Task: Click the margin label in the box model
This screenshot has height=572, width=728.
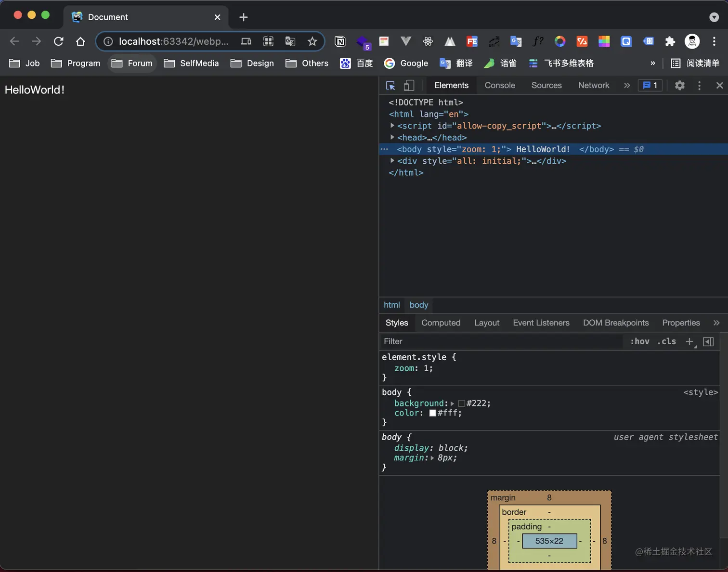Action: click(503, 497)
